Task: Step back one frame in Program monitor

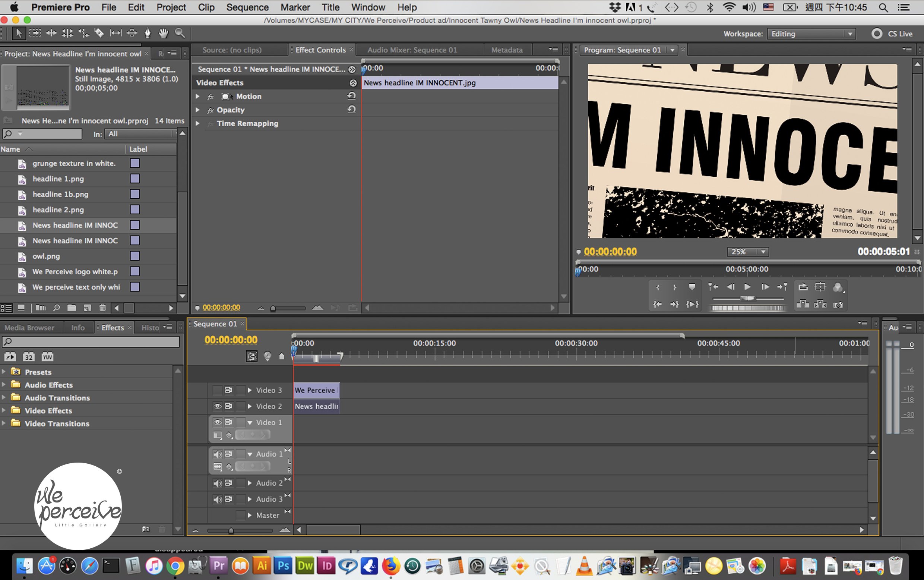Action: pos(730,287)
